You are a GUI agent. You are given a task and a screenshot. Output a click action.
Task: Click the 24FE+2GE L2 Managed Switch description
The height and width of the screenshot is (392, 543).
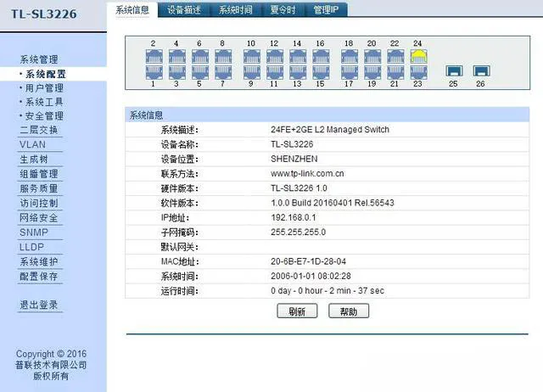[330, 130]
